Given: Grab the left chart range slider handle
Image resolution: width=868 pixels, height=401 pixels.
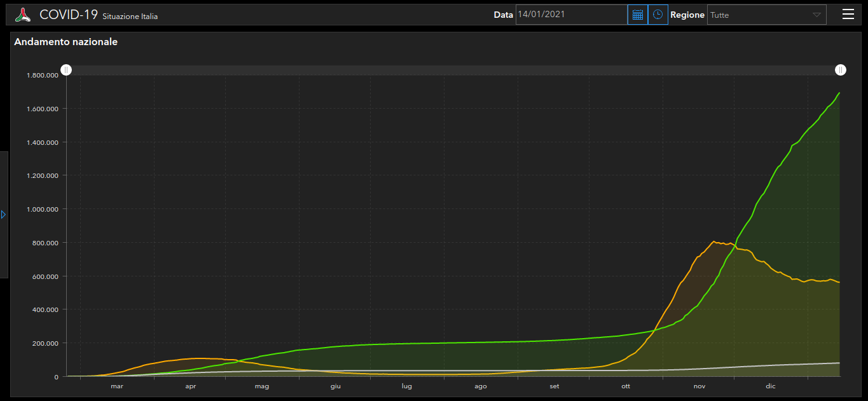Looking at the screenshot, I should coord(66,70).
